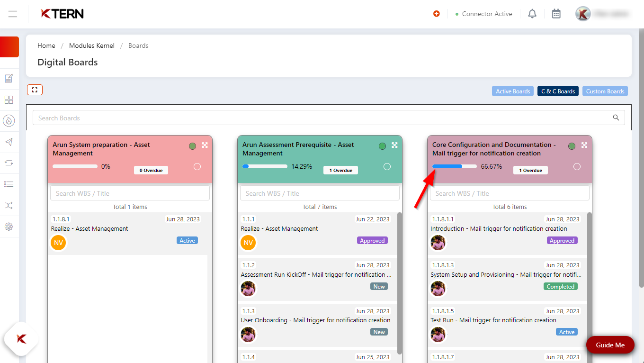Image resolution: width=644 pixels, height=363 pixels.
Task: Toggle the radio circle beside 0 Overdue
Action: coord(197,166)
